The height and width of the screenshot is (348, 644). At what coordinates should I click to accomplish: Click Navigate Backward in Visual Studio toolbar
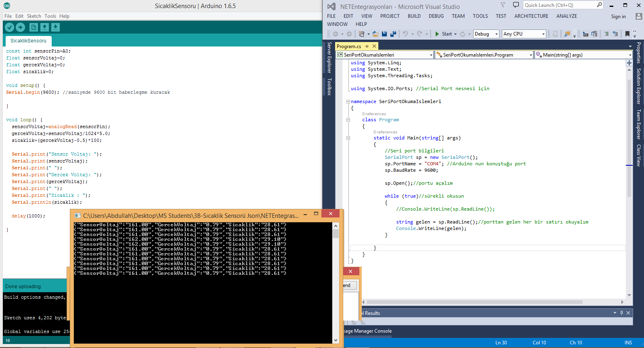coord(336,34)
